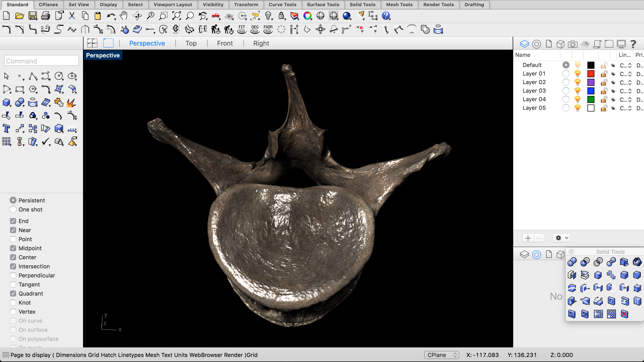Switch to the Front viewport tab

click(225, 43)
